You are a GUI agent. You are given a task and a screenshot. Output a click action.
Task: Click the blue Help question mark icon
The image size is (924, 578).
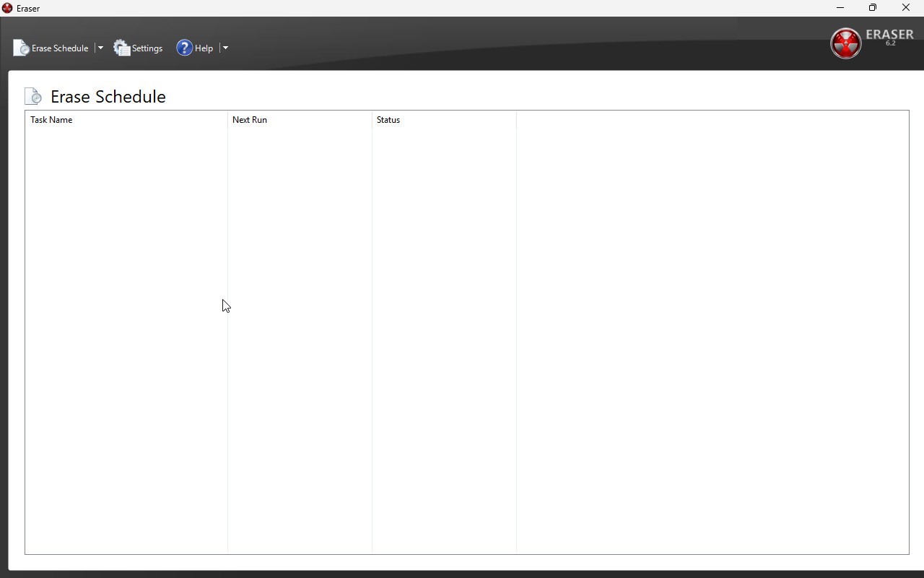click(x=185, y=48)
